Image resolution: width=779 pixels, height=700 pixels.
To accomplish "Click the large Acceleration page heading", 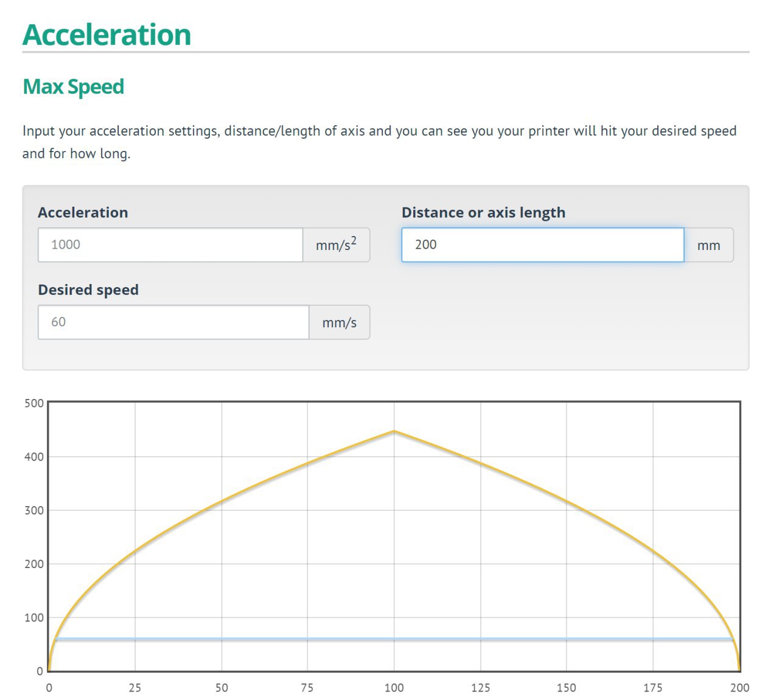I will (x=107, y=35).
